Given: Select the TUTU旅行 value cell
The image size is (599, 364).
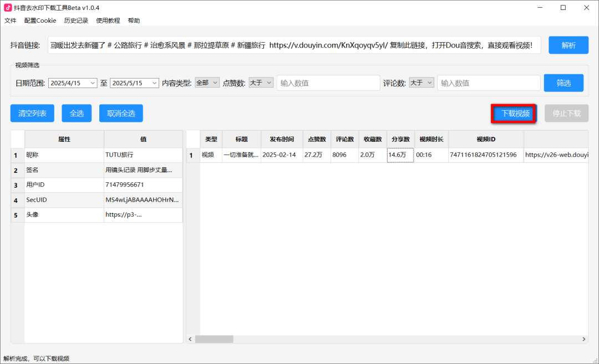Looking at the screenshot, I should tap(143, 155).
